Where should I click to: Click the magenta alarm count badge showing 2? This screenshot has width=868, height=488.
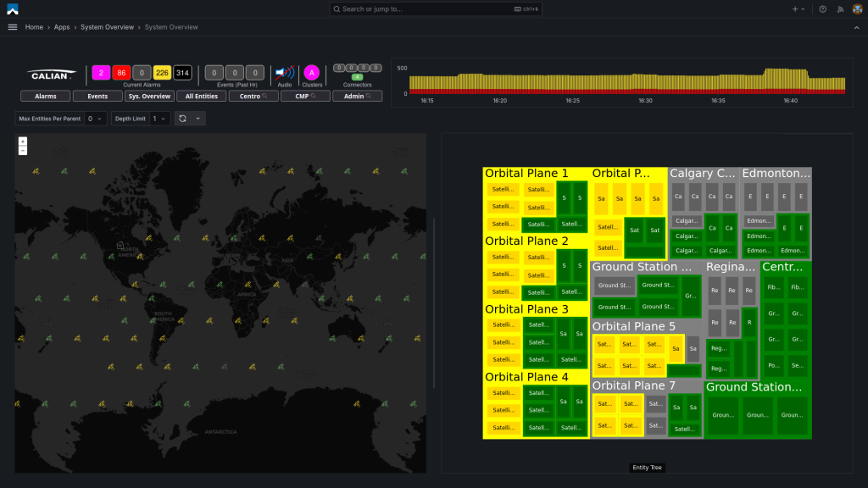(102, 72)
